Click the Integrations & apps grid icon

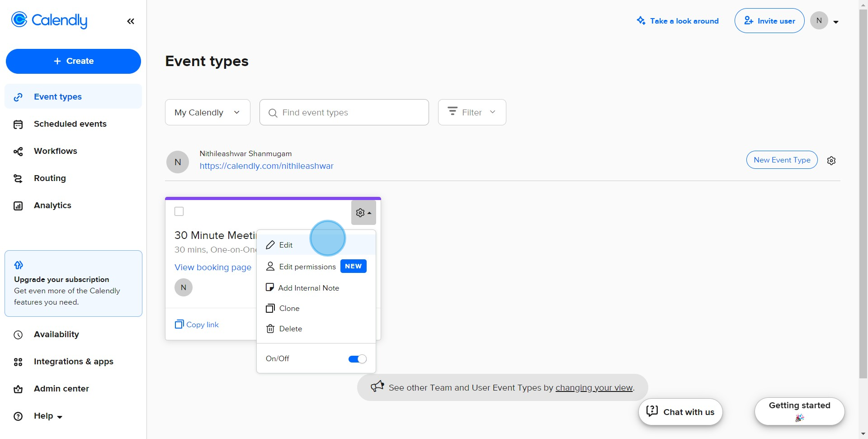coord(18,362)
